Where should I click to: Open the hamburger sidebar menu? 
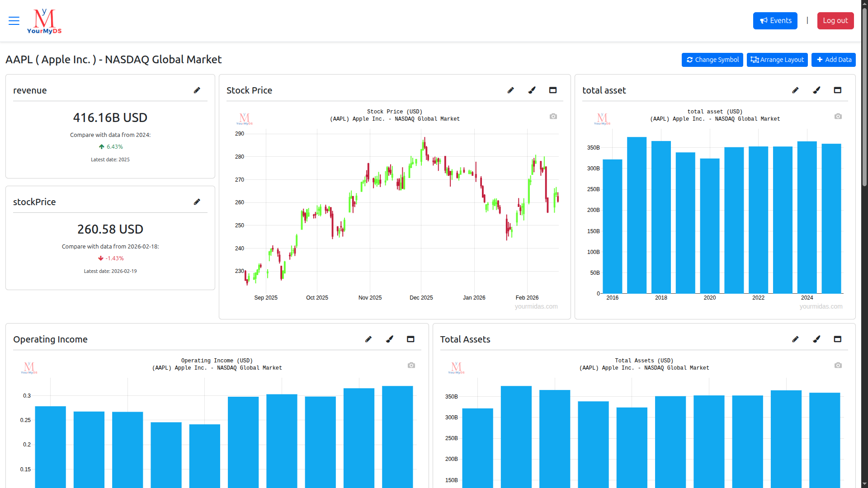pyautogui.click(x=14, y=21)
